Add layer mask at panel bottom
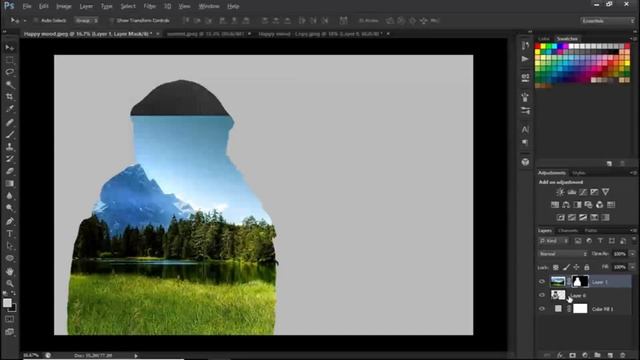This screenshot has width=640, height=360. point(572,356)
